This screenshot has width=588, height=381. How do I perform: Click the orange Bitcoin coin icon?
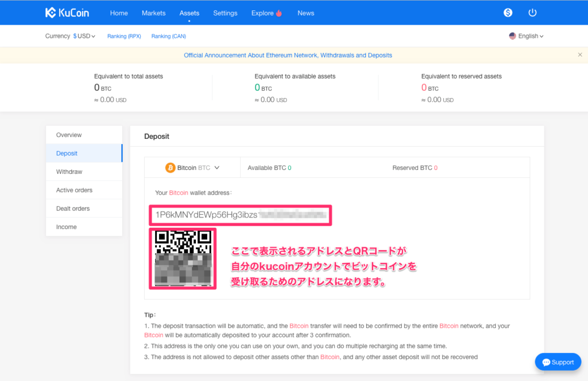170,168
